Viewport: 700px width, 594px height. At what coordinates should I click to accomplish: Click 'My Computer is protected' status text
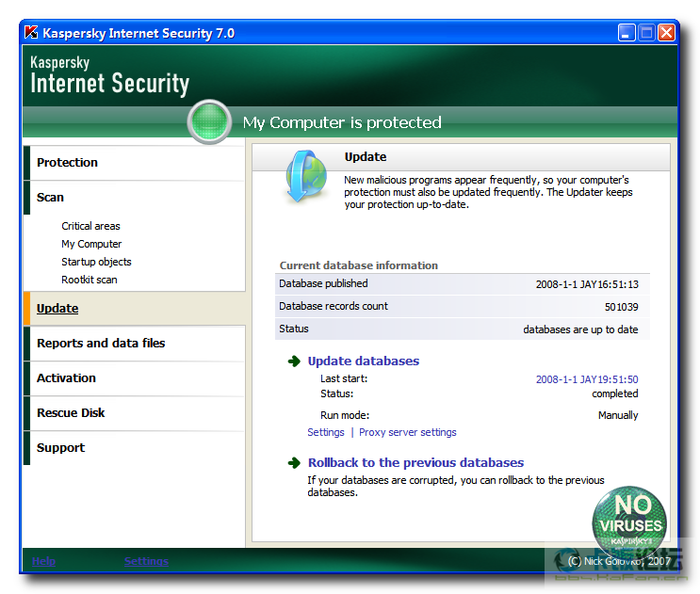(x=342, y=122)
